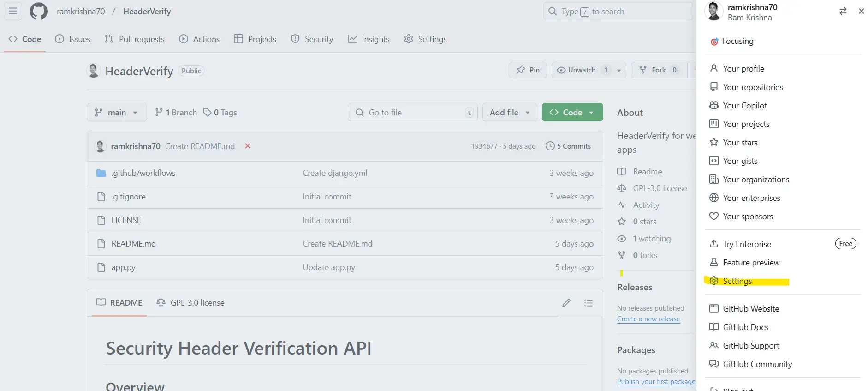Click the failed status X on latest commit
This screenshot has width=868, height=391.
tap(248, 146)
